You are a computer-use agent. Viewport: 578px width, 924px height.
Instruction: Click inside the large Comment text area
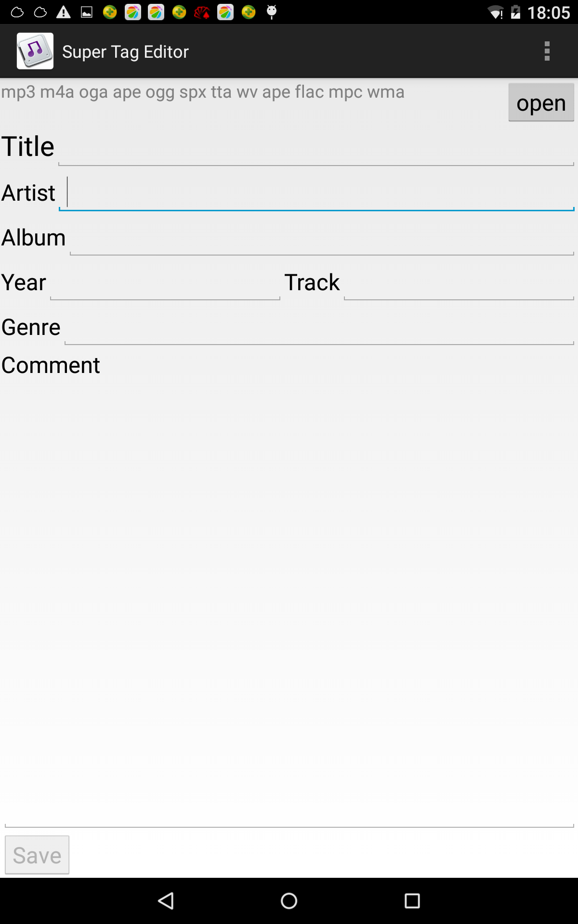[x=289, y=602]
